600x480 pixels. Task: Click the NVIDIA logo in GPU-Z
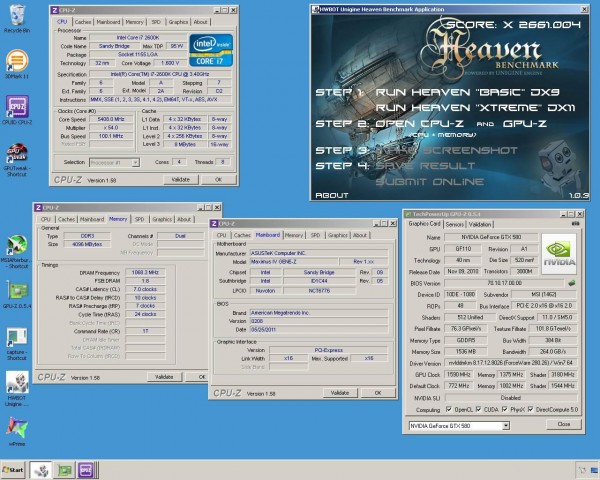559,254
